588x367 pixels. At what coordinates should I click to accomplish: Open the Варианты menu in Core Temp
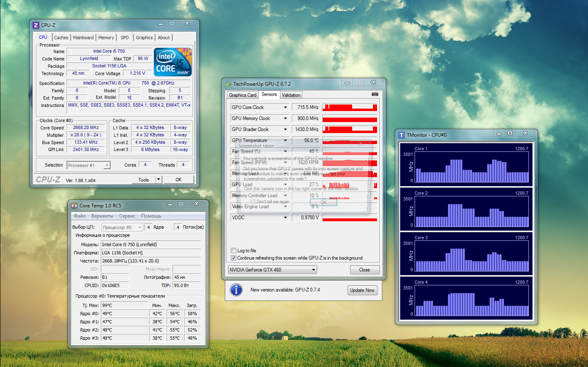tap(102, 216)
